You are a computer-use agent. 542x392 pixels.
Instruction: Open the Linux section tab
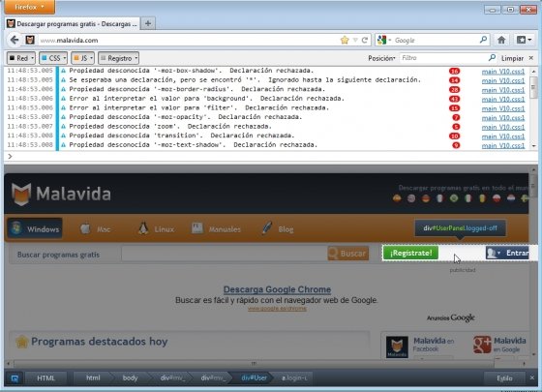[156, 228]
